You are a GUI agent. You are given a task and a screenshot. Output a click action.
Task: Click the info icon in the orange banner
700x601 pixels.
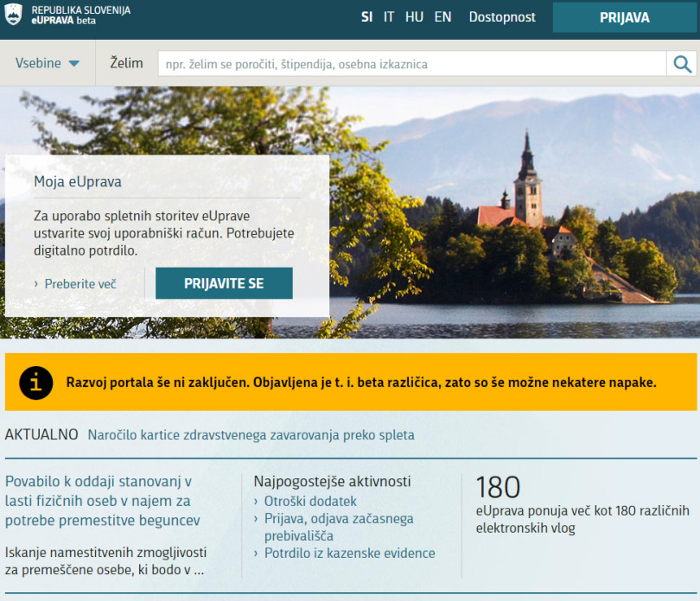click(x=35, y=382)
